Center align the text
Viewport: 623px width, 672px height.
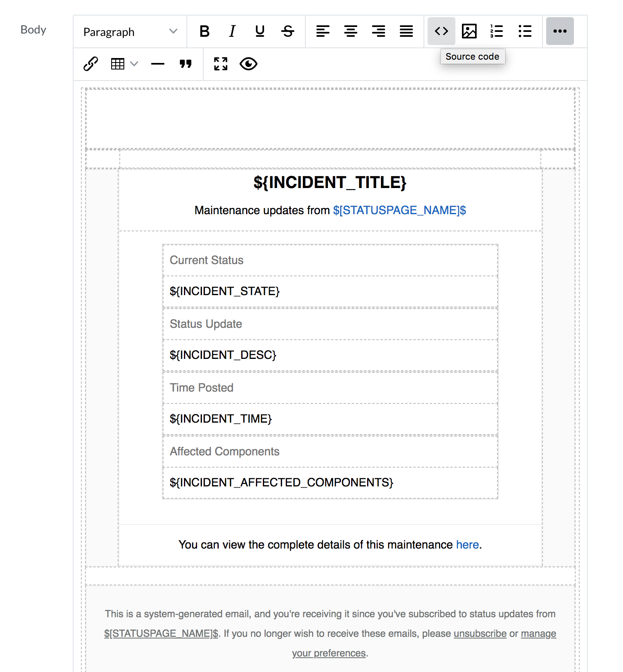[x=350, y=31]
